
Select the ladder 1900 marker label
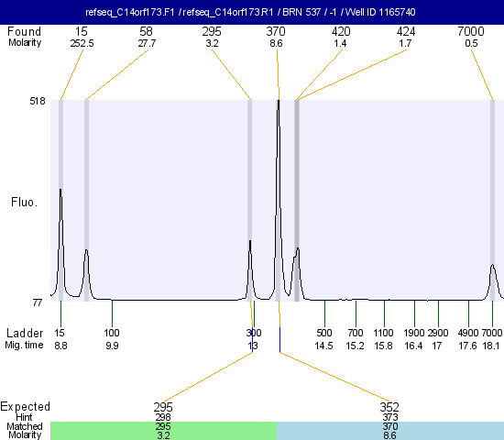[x=414, y=333]
